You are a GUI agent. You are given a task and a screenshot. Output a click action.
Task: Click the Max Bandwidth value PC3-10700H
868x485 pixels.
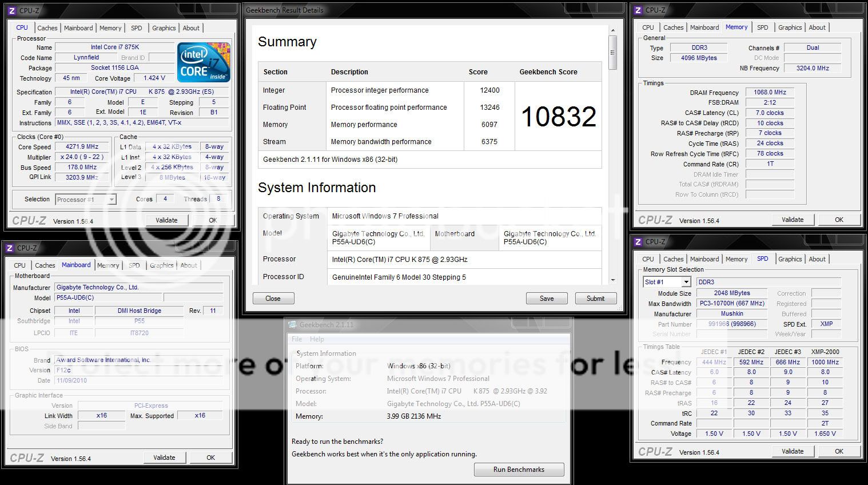click(732, 303)
